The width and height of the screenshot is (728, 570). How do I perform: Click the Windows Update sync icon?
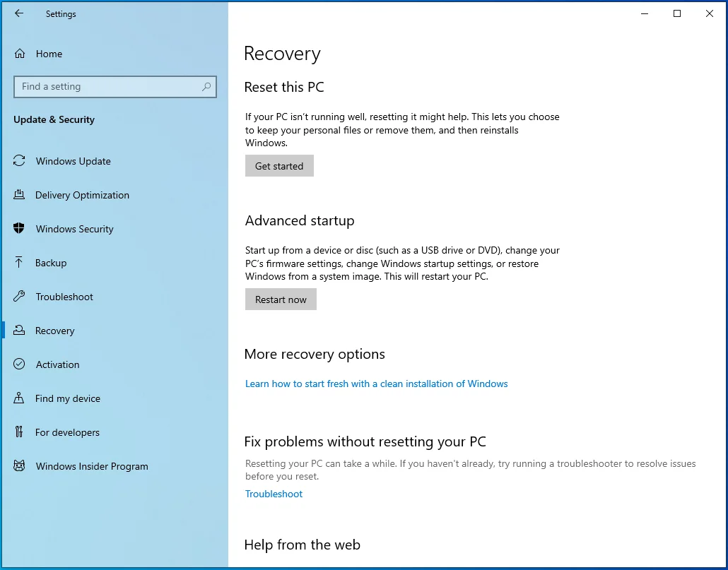tap(19, 161)
